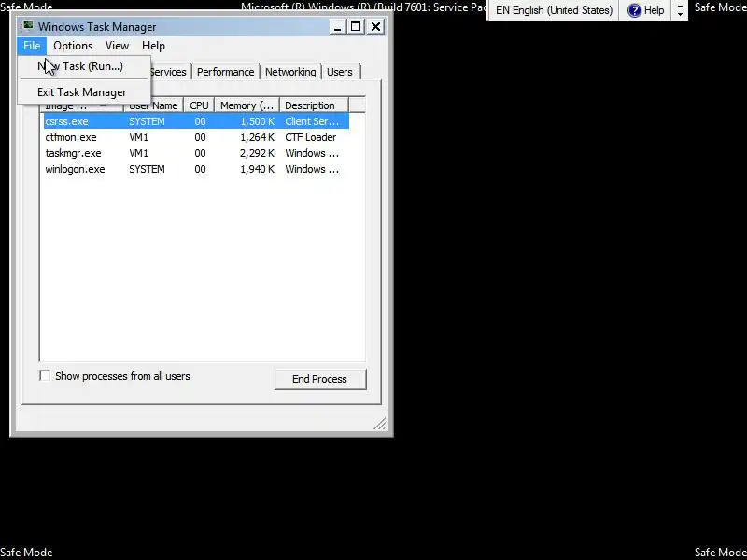Select the winlogon.exe process row

click(196, 169)
